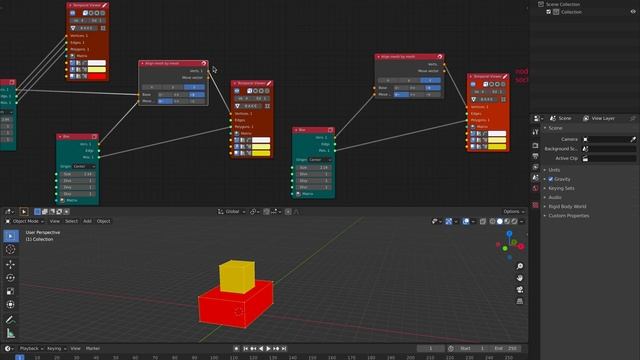This screenshot has height=360, width=640.
Task: Open the viewport Object menu
Action: (103, 221)
